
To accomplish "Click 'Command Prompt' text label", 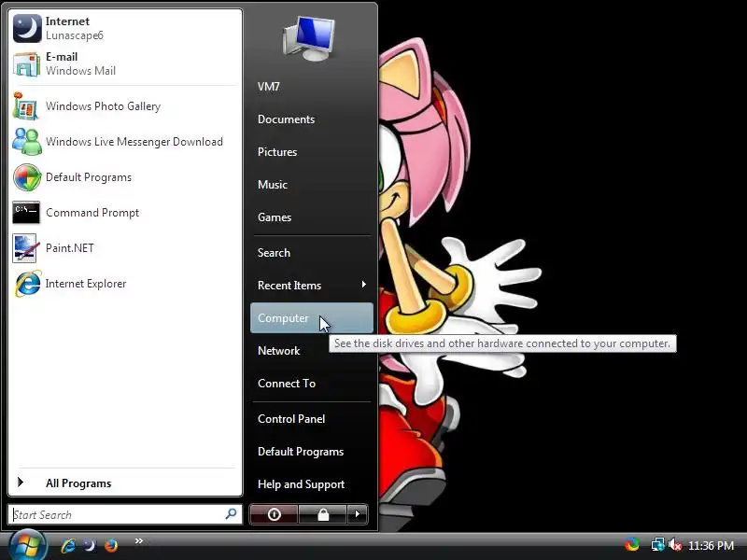I will click(92, 213).
